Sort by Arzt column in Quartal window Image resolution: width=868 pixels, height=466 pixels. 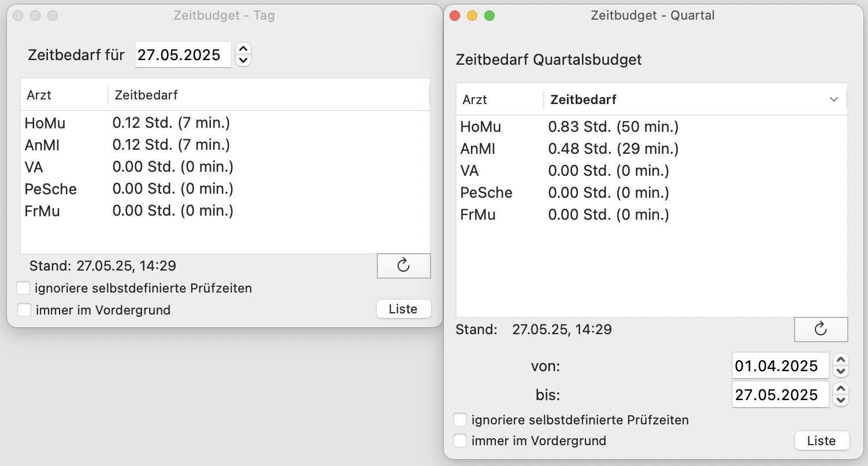tap(500, 99)
